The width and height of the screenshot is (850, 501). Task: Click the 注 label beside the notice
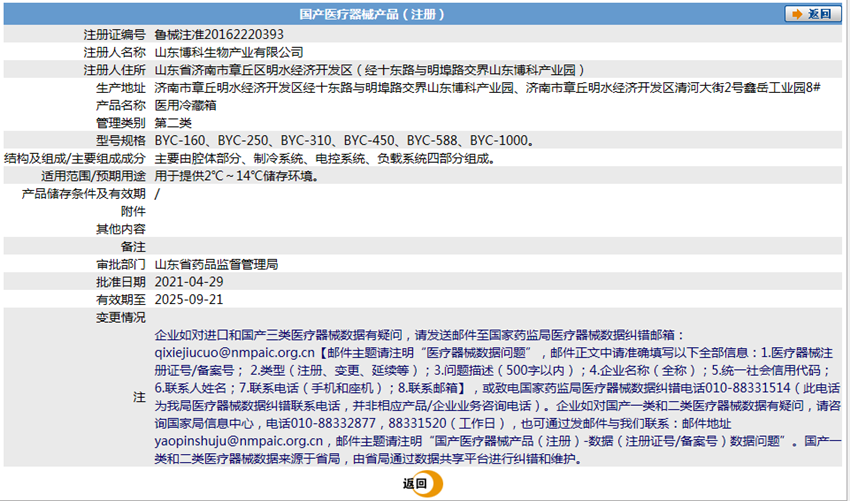point(139,397)
